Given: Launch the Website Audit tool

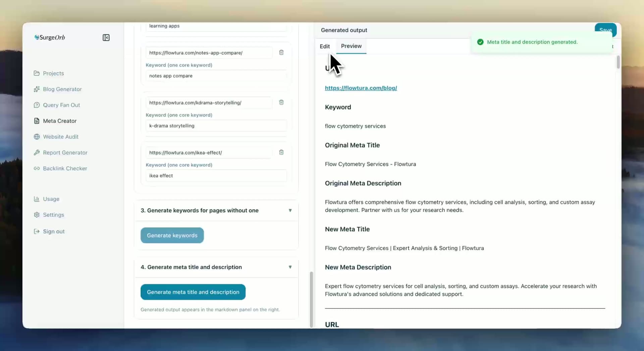Looking at the screenshot, I should pyautogui.click(x=60, y=136).
